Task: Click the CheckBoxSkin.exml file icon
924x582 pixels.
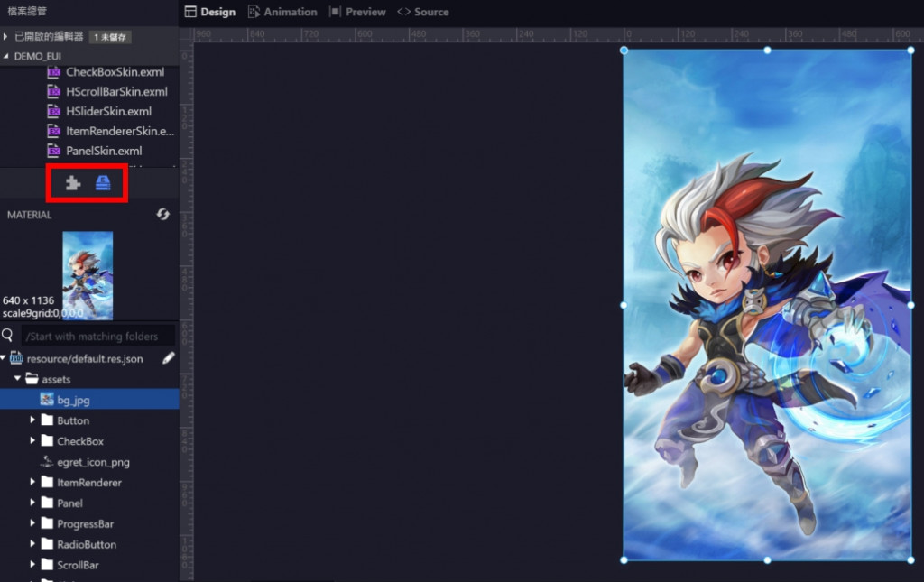Action: click(x=53, y=72)
